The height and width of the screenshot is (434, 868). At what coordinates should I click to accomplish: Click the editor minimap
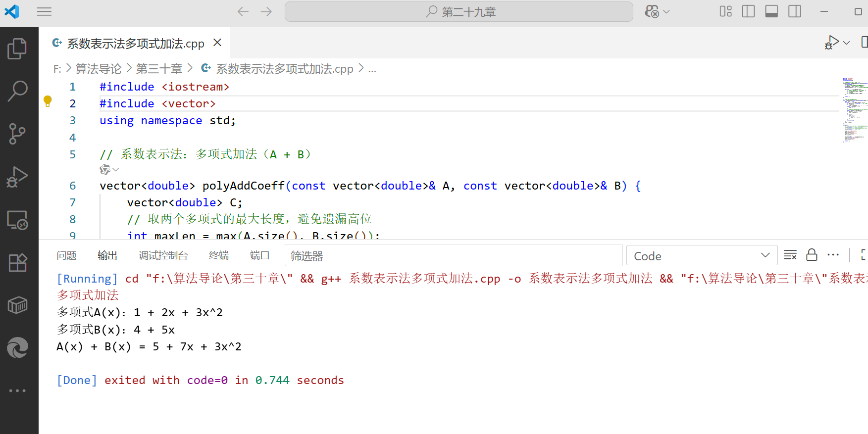[x=855, y=110]
